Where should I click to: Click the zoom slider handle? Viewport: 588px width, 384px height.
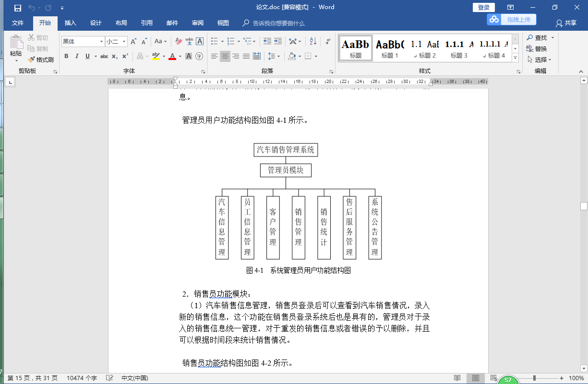534,378
